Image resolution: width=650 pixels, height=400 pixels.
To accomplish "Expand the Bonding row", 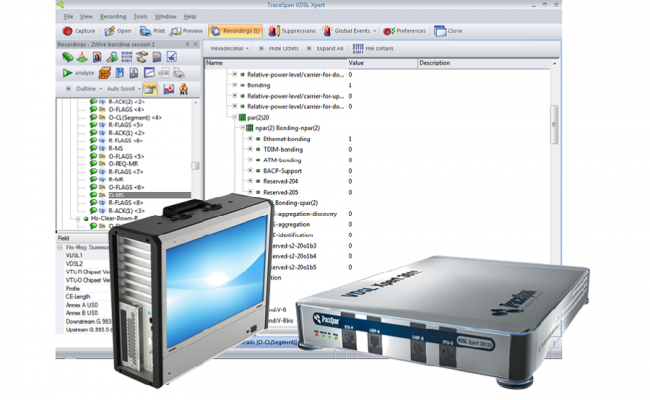I will (x=235, y=85).
